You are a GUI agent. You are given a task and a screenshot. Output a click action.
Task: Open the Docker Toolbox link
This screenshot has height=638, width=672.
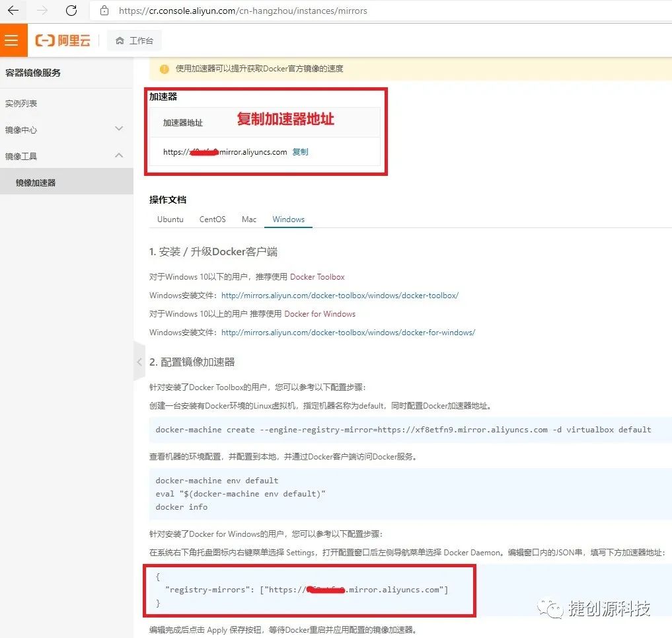click(x=317, y=277)
